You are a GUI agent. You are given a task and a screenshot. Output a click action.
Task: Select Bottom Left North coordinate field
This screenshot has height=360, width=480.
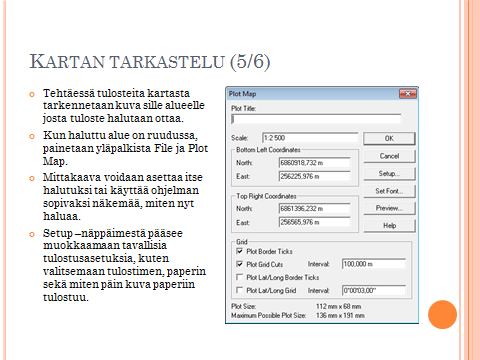point(315,163)
